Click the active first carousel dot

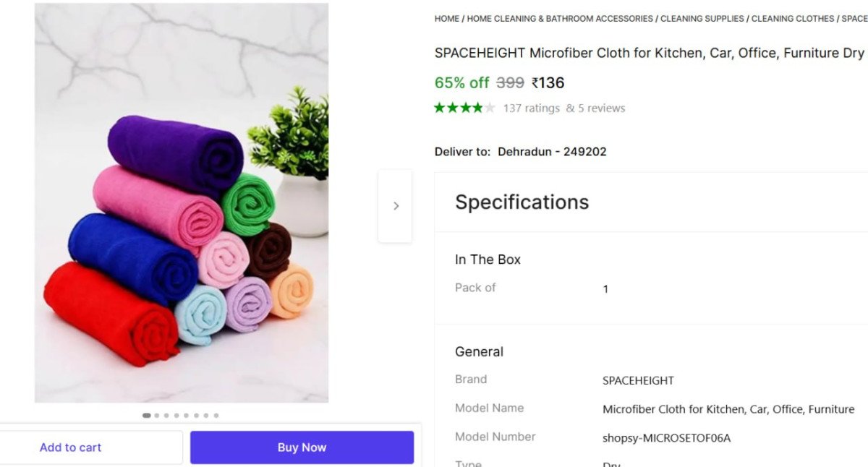(x=147, y=416)
